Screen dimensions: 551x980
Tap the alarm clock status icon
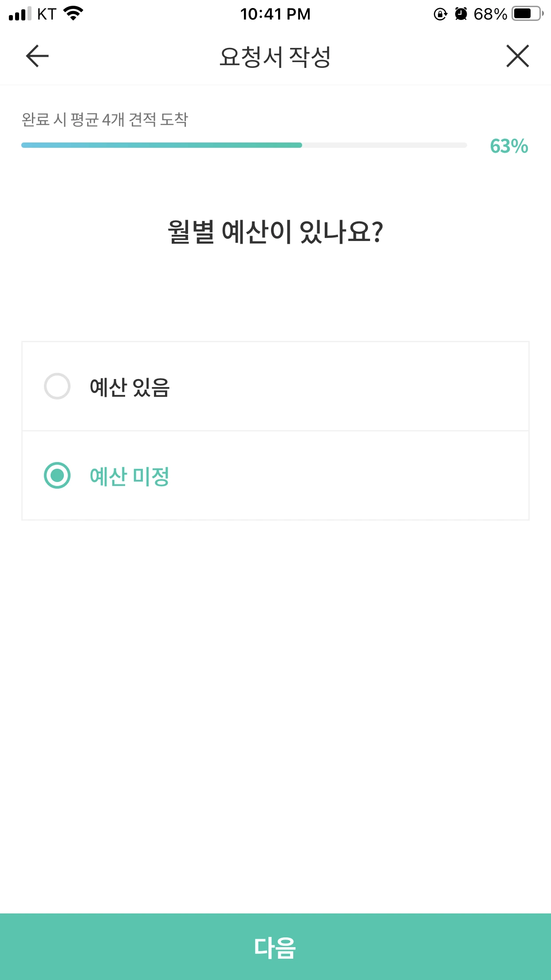(x=461, y=14)
